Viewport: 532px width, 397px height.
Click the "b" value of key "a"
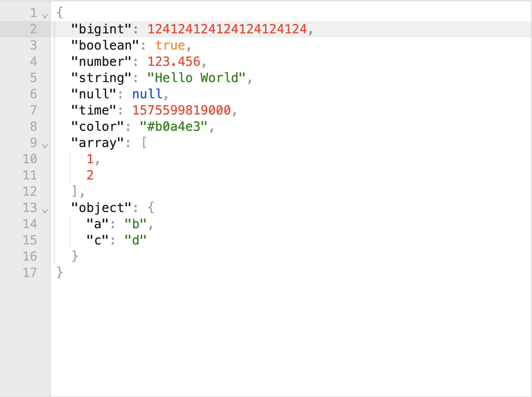click(136, 224)
